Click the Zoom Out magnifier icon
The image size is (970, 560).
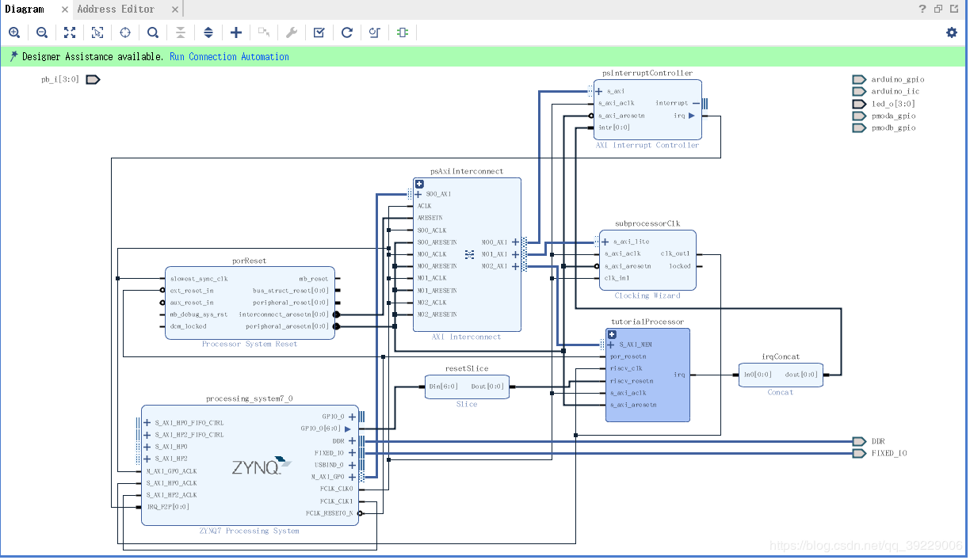coord(42,32)
